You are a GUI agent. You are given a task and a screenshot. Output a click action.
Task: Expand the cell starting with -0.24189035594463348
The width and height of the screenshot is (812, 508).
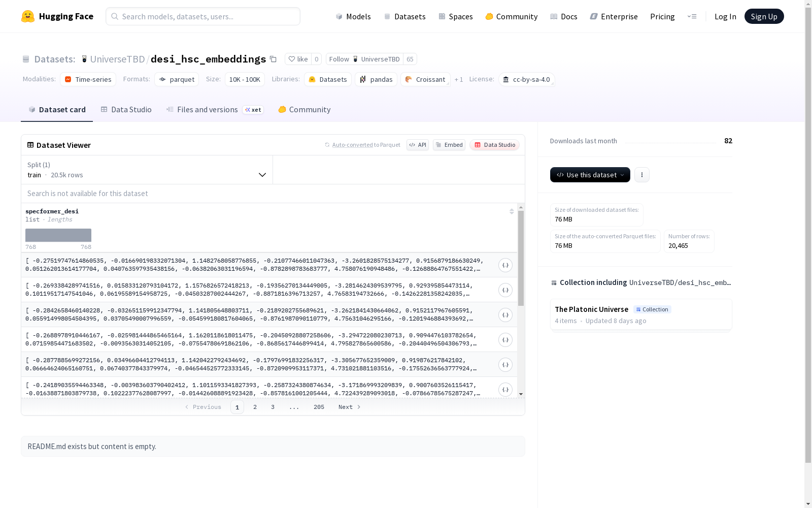tap(505, 390)
